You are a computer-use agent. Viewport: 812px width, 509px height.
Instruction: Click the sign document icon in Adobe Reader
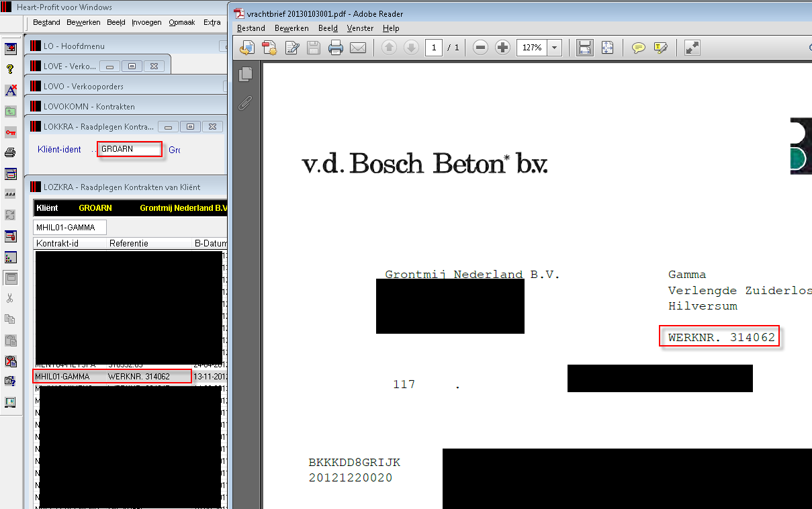point(292,48)
